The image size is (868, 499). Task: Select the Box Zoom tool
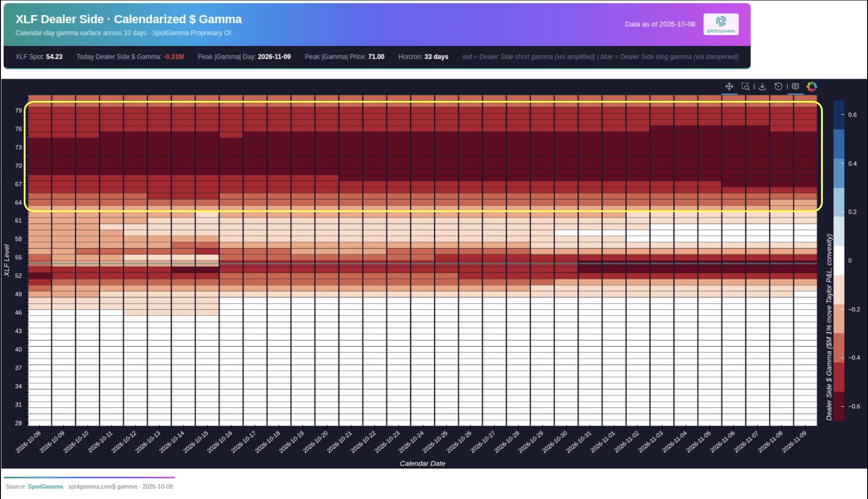[745, 86]
